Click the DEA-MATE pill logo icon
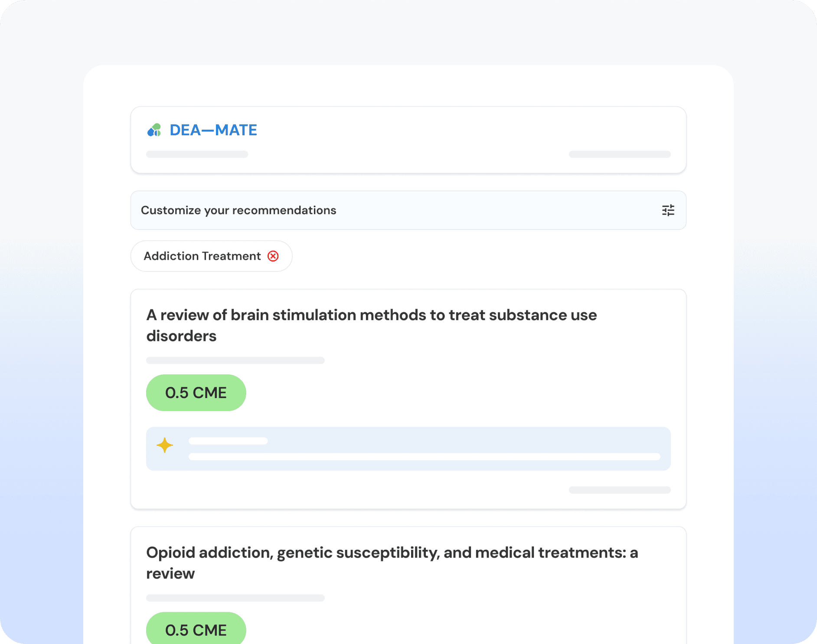 point(154,130)
